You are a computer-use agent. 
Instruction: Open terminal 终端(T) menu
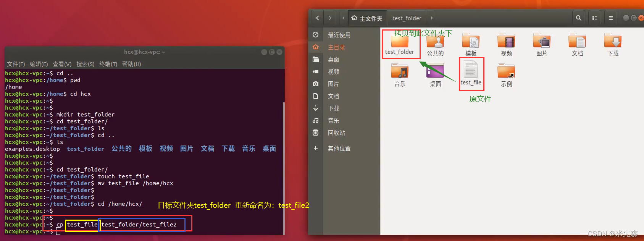point(108,64)
